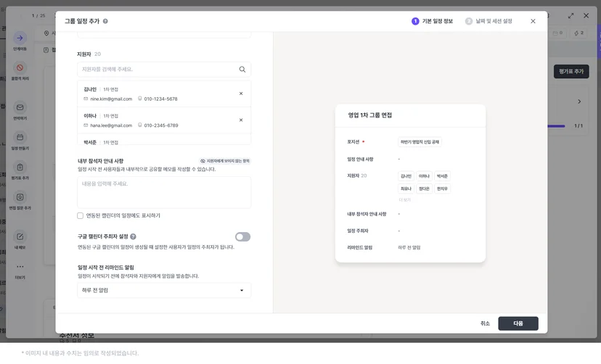The image size is (601, 364).
Task: Click the 하반기 영업직 신입 공채 position tag
Action: (x=420, y=142)
